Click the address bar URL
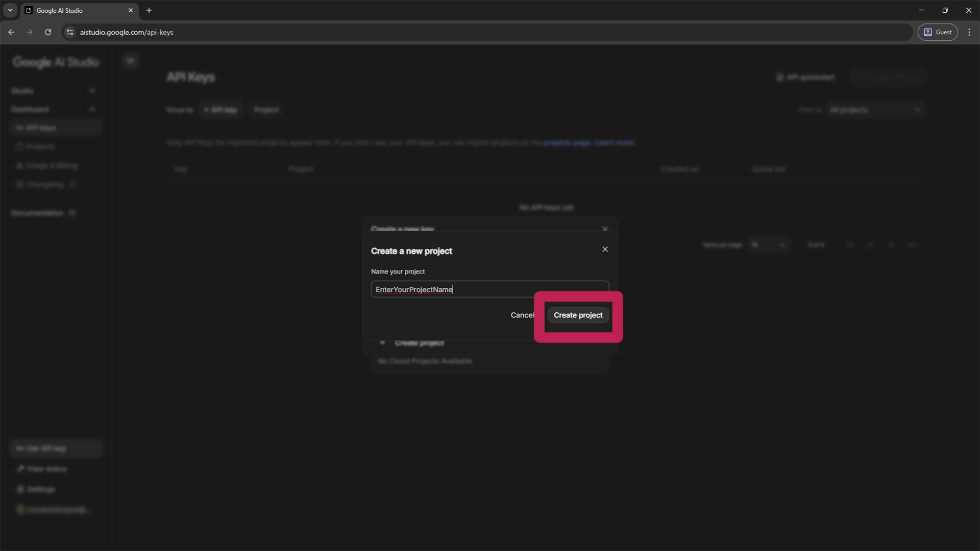The width and height of the screenshot is (980, 551). click(127, 32)
